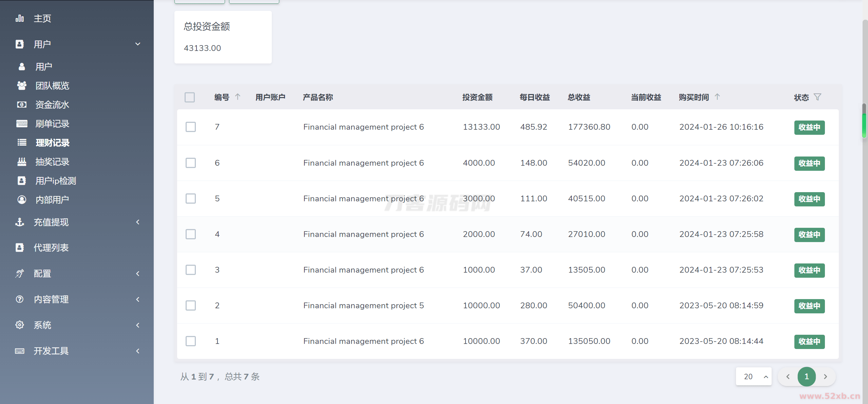Open the page size dropdown showing 20
Screen dimensions: 868x404
point(753,377)
